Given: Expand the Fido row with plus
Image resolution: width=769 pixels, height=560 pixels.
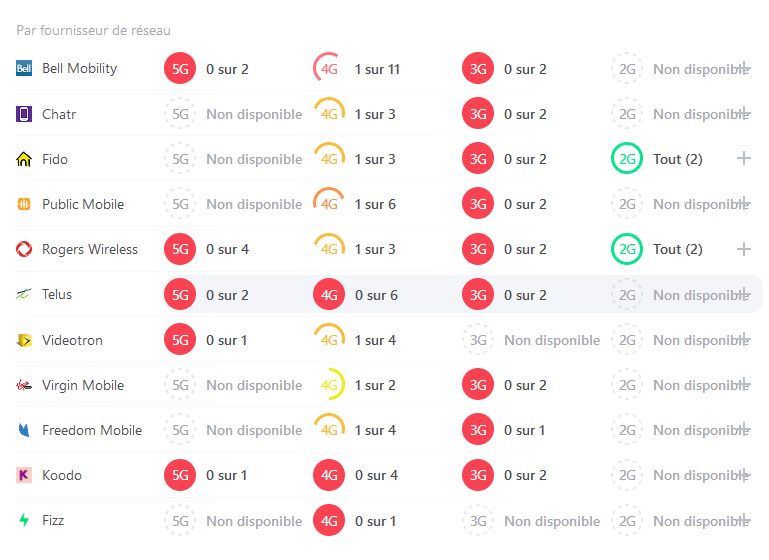Looking at the screenshot, I should point(743,159).
